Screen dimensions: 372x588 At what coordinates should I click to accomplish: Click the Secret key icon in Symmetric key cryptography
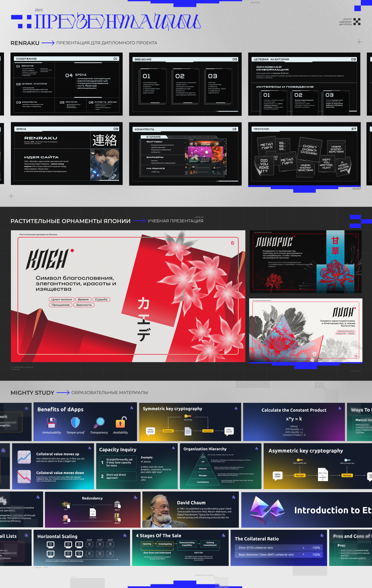pos(188,416)
